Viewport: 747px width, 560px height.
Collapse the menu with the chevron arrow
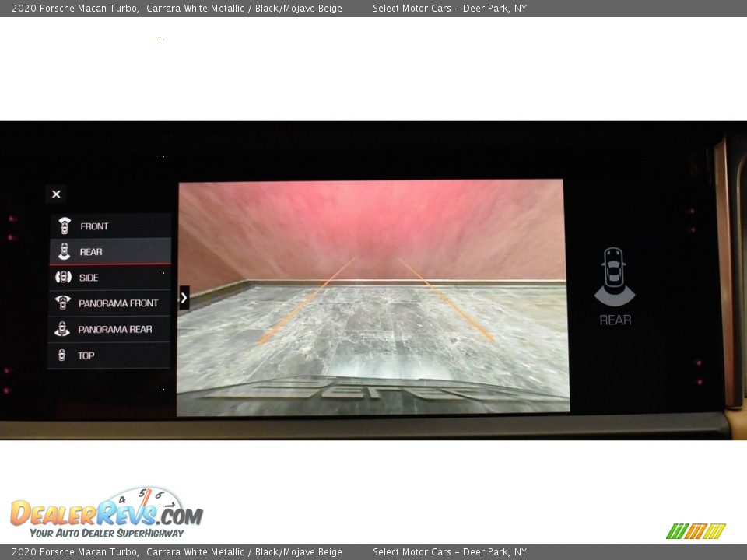pos(184,298)
